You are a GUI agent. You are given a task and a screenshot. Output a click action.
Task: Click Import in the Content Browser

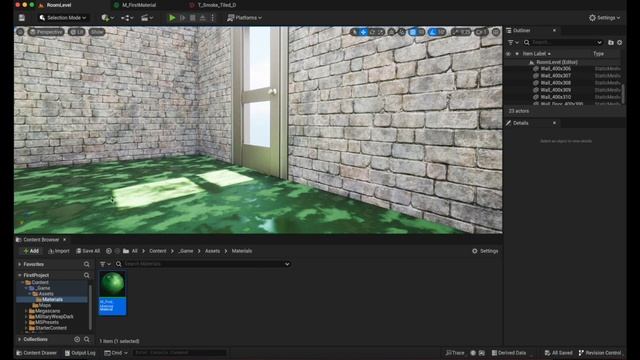(59, 251)
